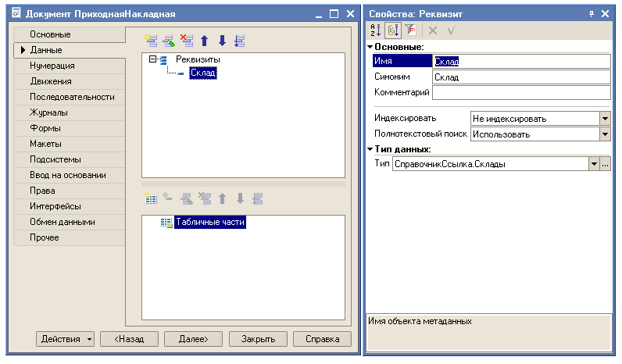Image resolution: width=622 pixels, height=364 pixels.
Task: Add tabular section attribute icon (disabled)
Action: pos(167,197)
